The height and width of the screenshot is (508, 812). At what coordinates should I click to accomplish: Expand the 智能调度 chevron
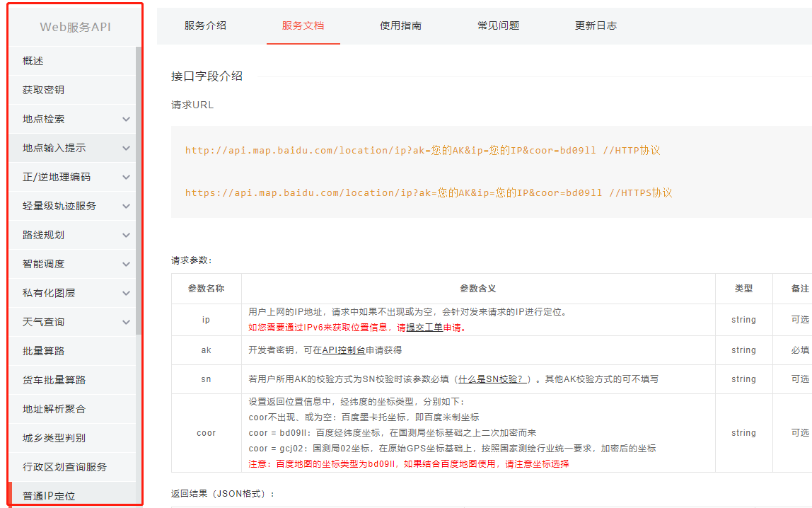pyautogui.click(x=126, y=264)
